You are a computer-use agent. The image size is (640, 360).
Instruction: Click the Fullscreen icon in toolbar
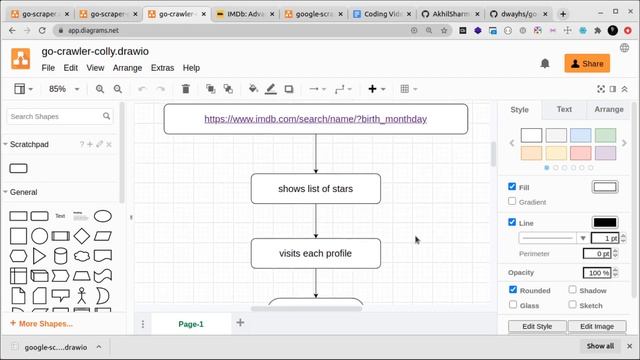coord(601,89)
